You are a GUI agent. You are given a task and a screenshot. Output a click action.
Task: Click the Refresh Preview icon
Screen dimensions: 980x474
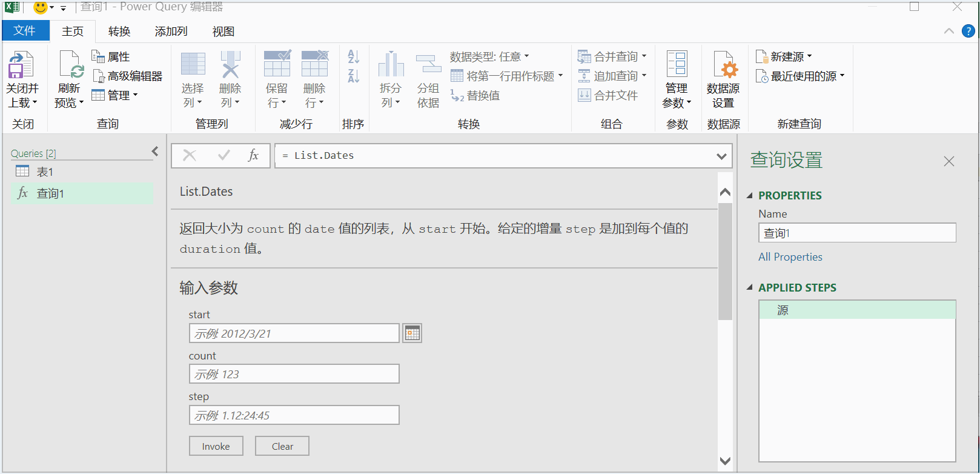(x=71, y=65)
